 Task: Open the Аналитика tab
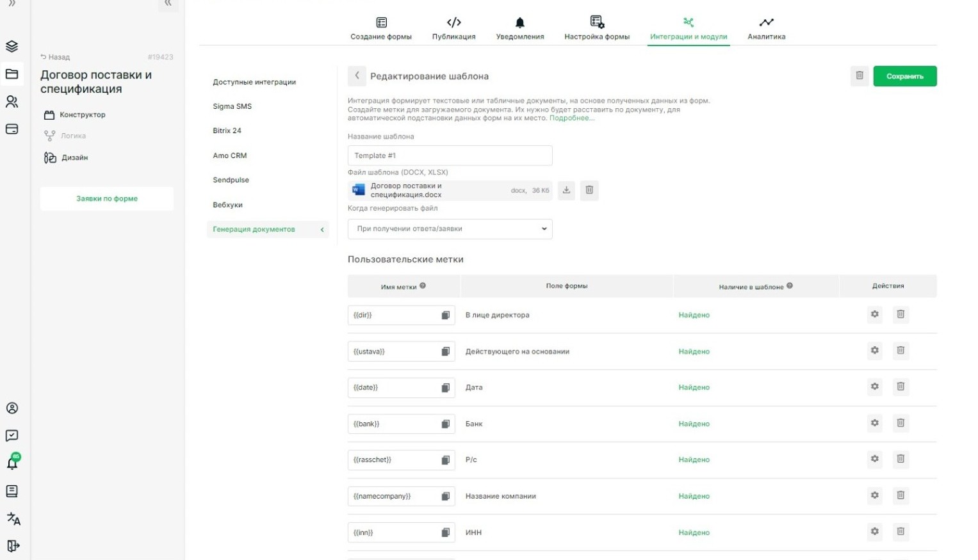[766, 29]
